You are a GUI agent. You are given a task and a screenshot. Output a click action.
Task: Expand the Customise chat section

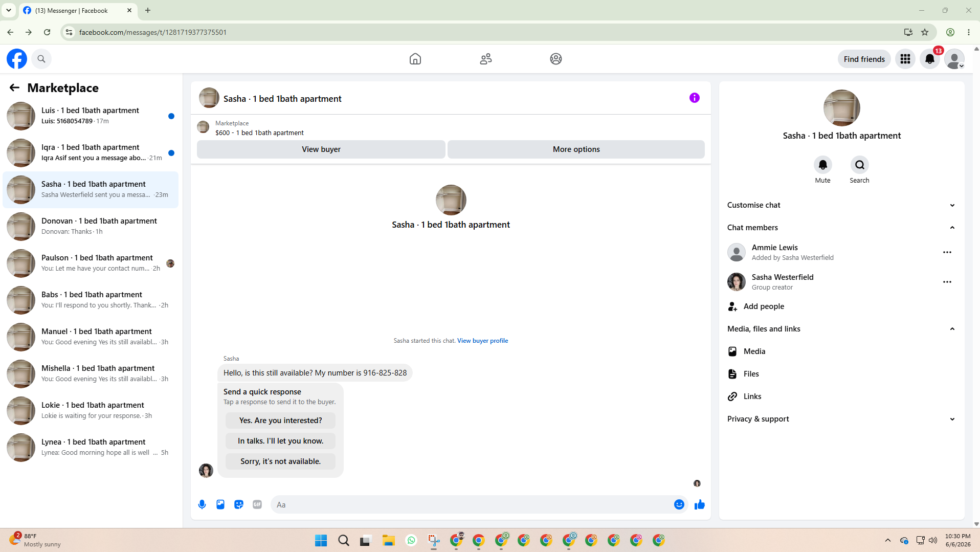pos(841,205)
